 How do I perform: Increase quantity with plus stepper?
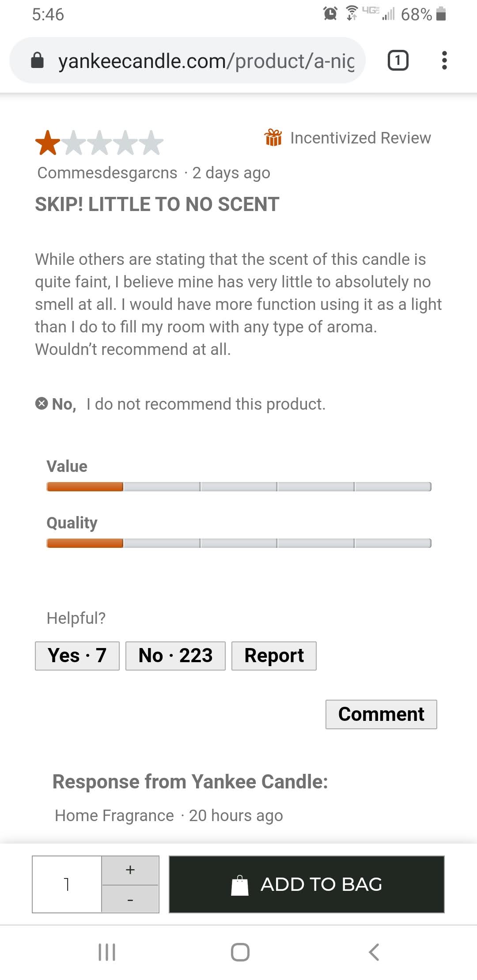pos(130,870)
